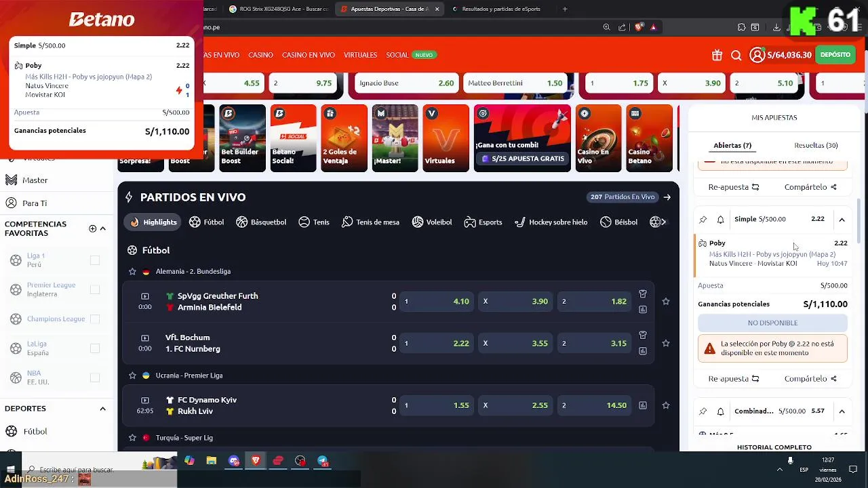The height and width of the screenshot is (488, 868).
Task: Favorite the Bochum vs Nurnberg match star
Action: pyautogui.click(x=666, y=343)
